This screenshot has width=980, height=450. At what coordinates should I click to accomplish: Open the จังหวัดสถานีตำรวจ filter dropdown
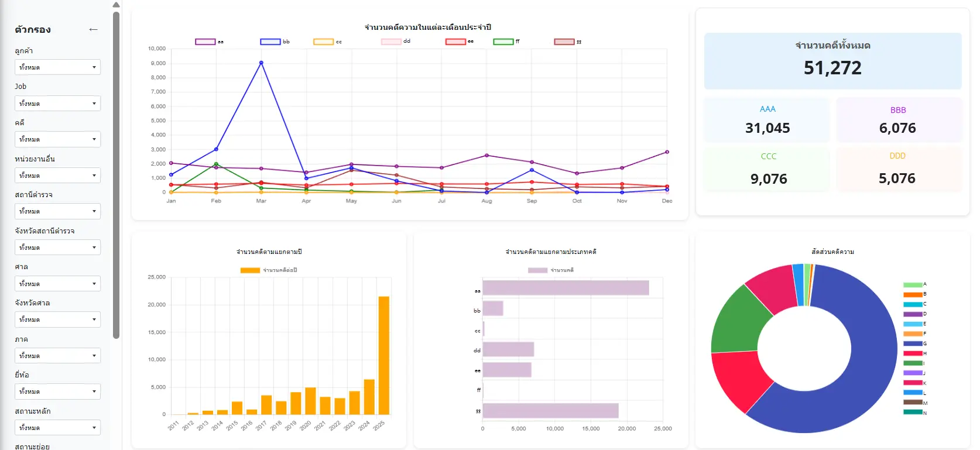coord(57,248)
